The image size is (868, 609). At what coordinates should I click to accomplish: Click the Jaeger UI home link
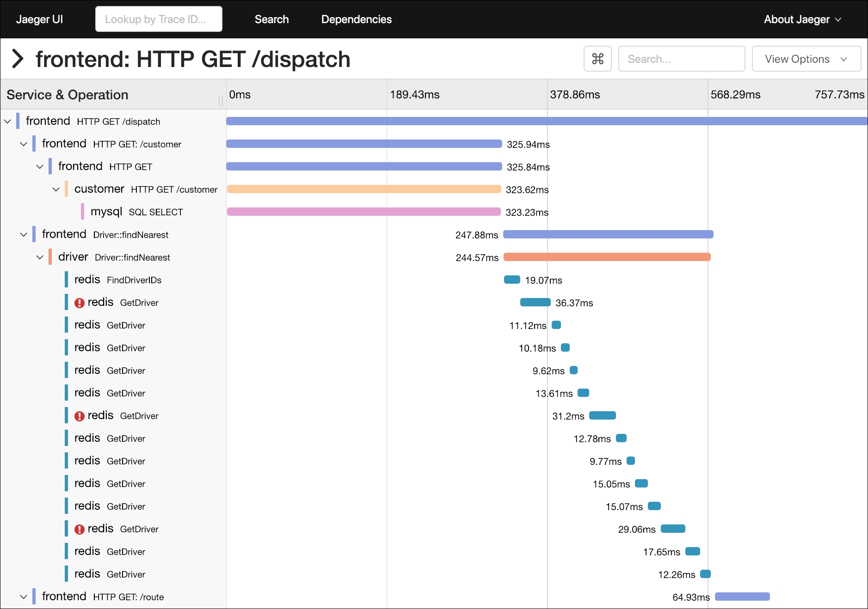tap(40, 19)
